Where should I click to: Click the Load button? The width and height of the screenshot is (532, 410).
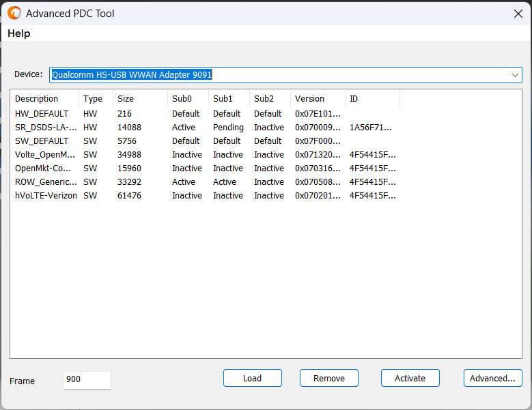253,378
